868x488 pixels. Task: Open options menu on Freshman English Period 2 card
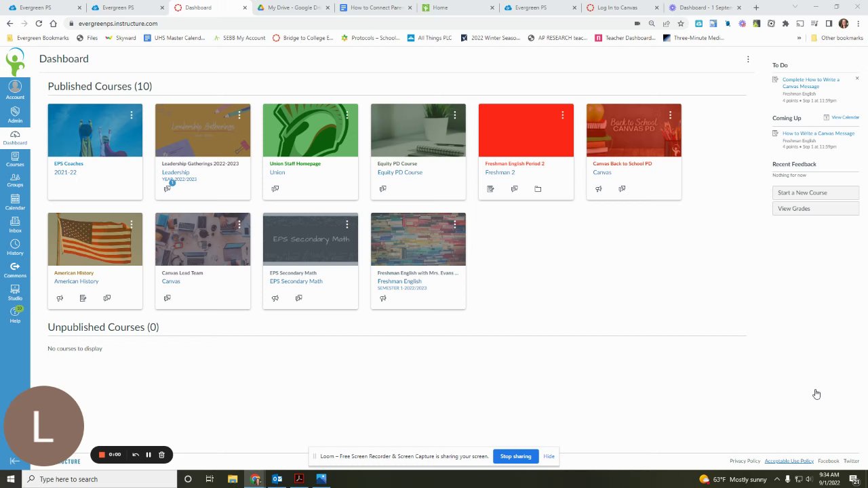coord(562,115)
